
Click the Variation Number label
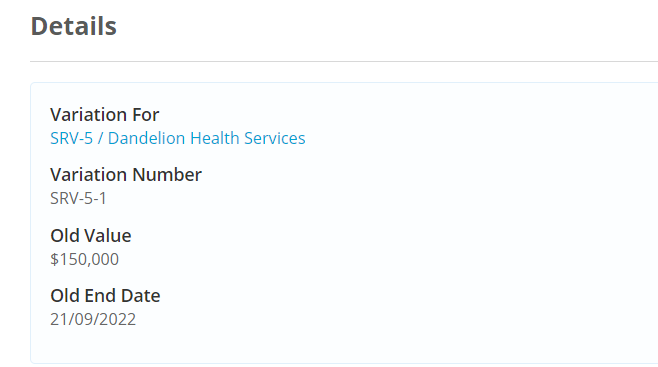click(x=126, y=174)
